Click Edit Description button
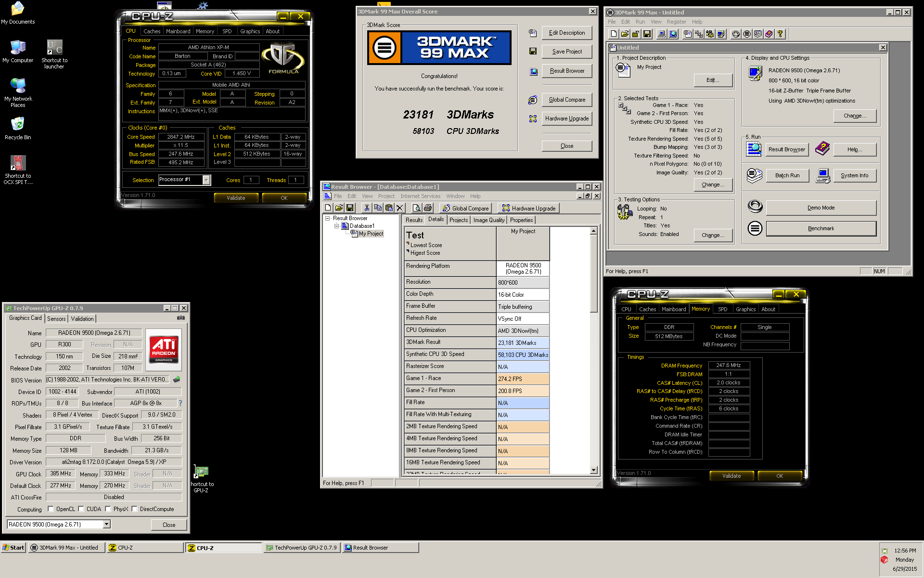This screenshot has height=578, width=924. click(x=567, y=33)
